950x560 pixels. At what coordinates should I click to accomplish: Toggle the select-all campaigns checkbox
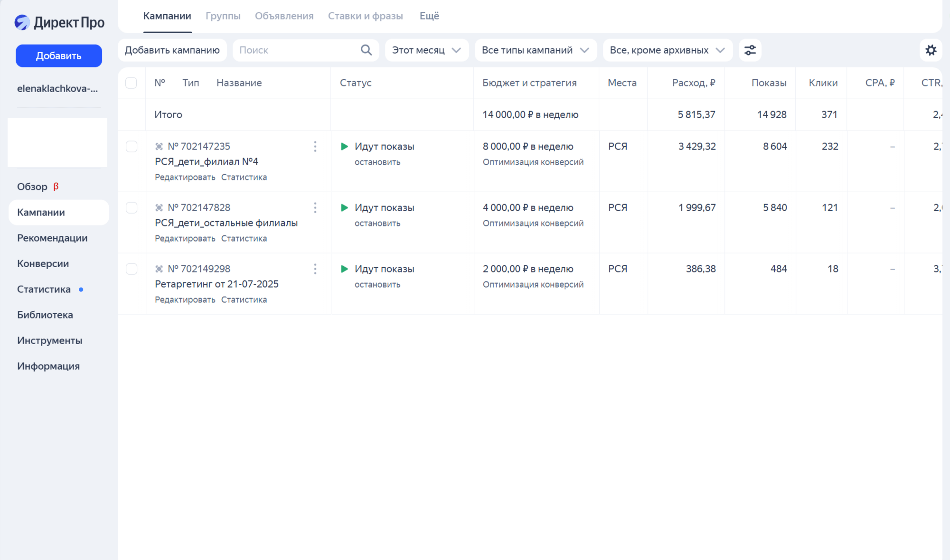click(x=131, y=83)
